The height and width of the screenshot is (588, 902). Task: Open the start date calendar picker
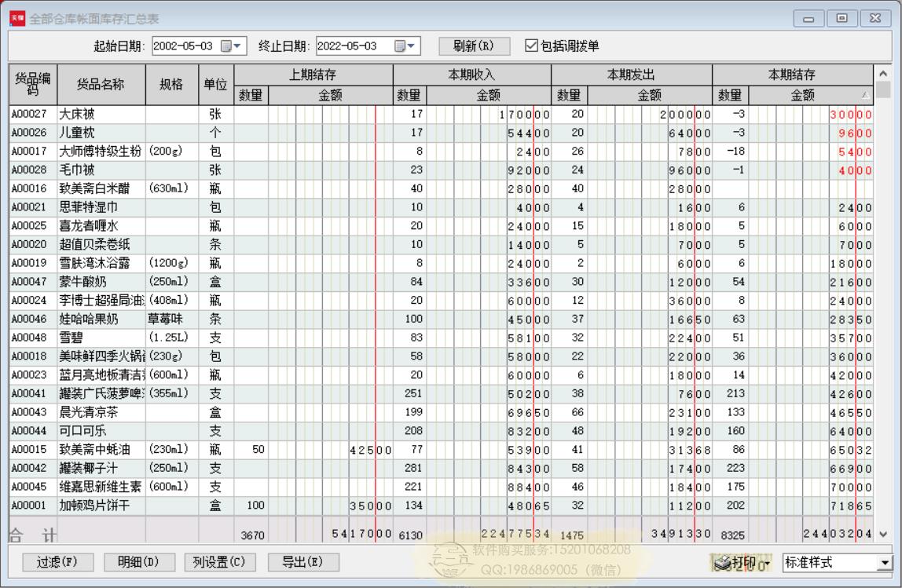(227, 46)
